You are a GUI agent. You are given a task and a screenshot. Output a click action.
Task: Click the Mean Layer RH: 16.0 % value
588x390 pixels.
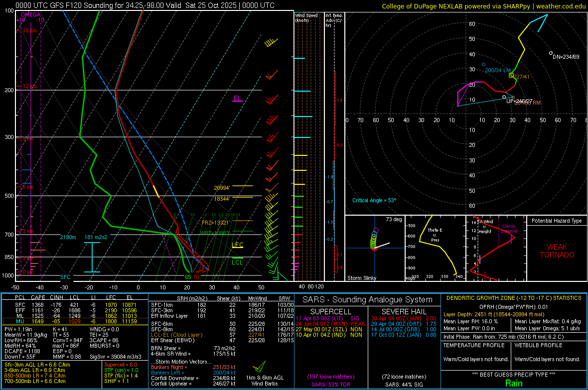point(470,321)
